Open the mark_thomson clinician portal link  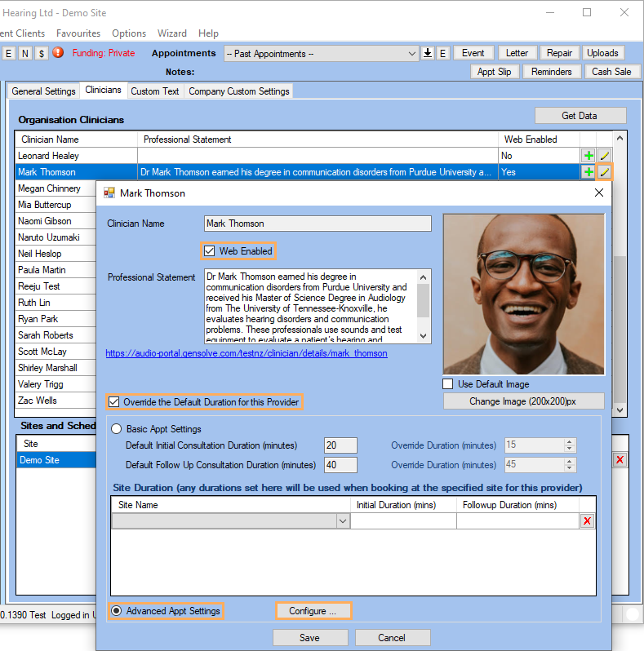click(x=246, y=353)
